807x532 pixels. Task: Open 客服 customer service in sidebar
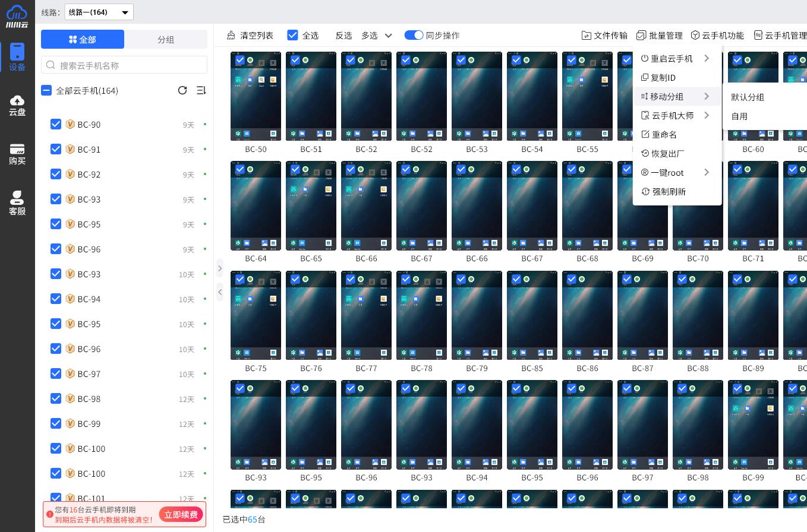pyautogui.click(x=17, y=203)
